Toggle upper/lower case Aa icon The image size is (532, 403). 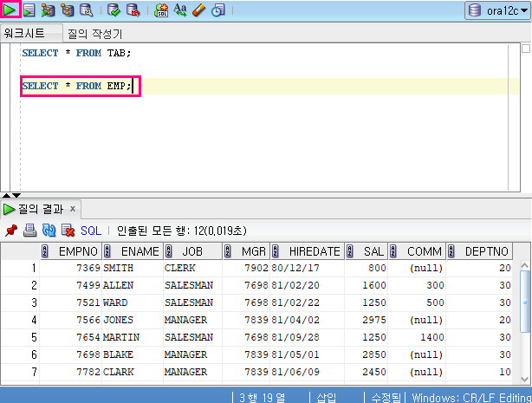(180, 10)
